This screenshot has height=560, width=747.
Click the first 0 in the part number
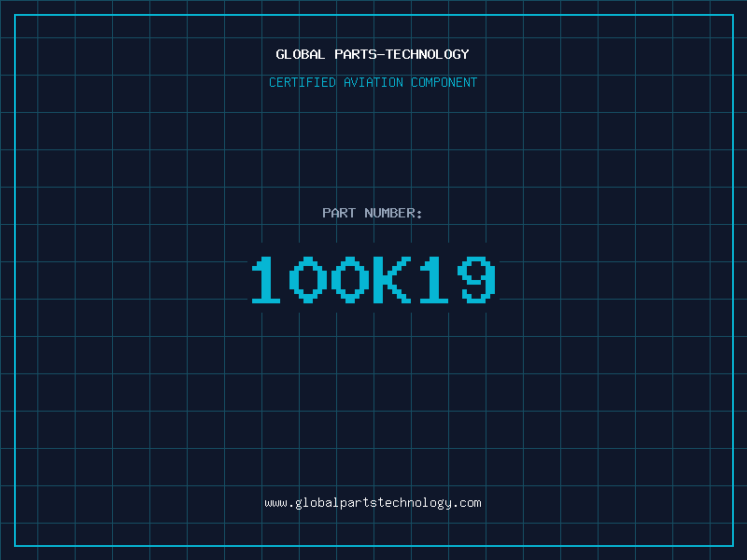[309, 280]
